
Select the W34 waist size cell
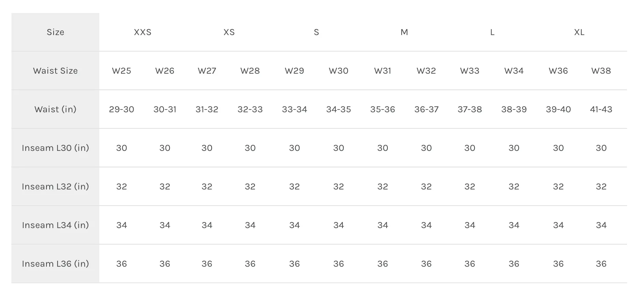tap(514, 71)
